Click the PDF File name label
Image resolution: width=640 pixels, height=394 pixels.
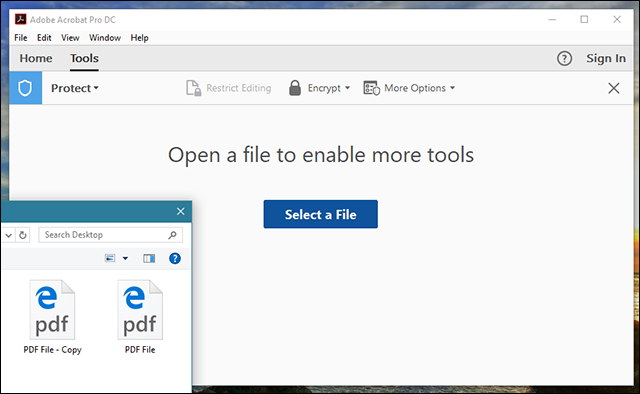[x=140, y=349]
